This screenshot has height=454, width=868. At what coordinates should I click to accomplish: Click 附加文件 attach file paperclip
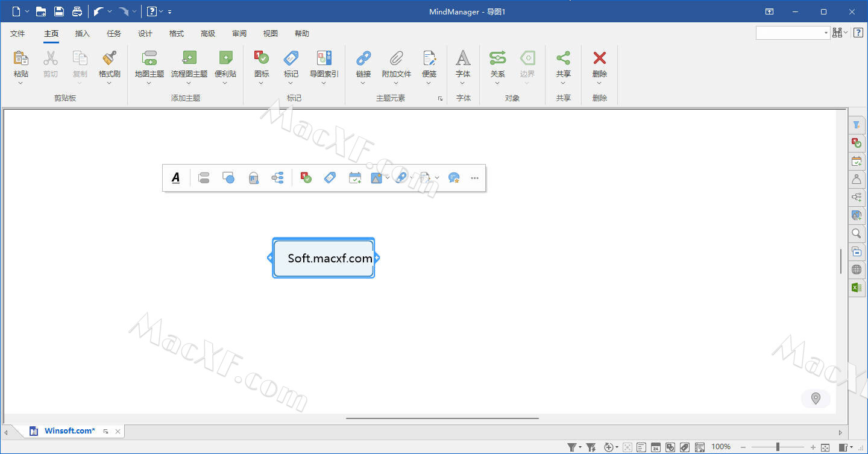point(397,65)
